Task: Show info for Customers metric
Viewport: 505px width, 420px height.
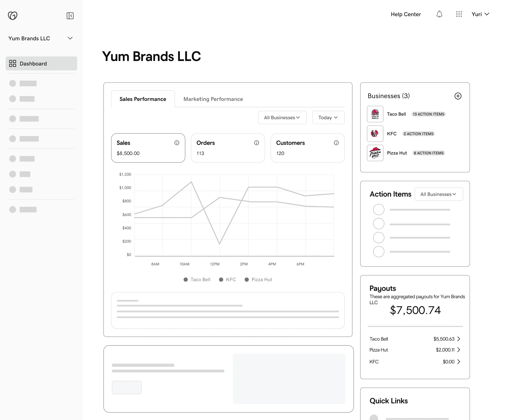Action: click(x=336, y=143)
